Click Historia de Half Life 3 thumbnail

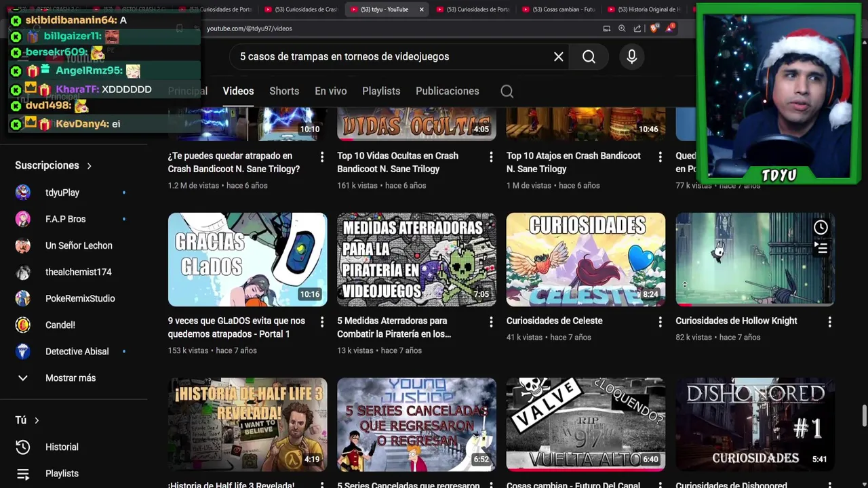tap(248, 424)
